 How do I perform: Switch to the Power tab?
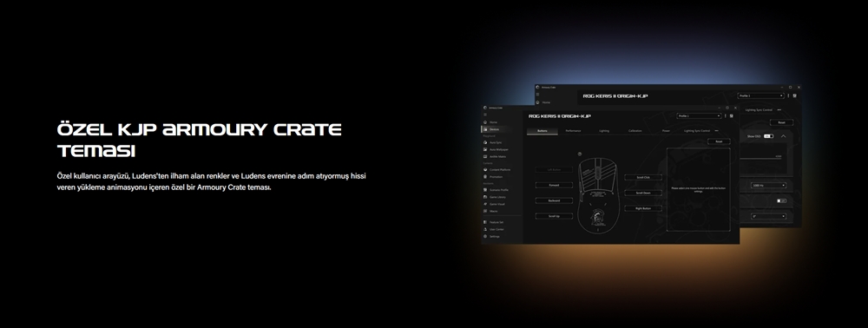pos(666,131)
